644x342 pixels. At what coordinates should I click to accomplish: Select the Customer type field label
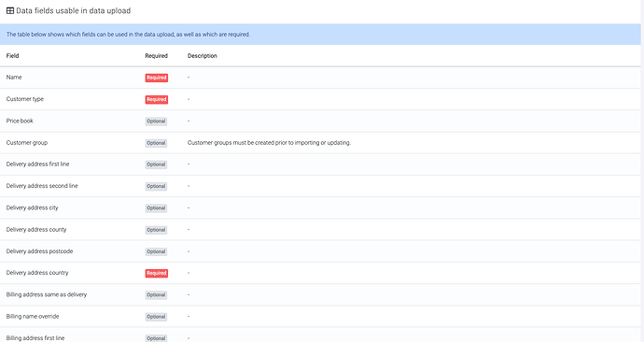(24, 99)
